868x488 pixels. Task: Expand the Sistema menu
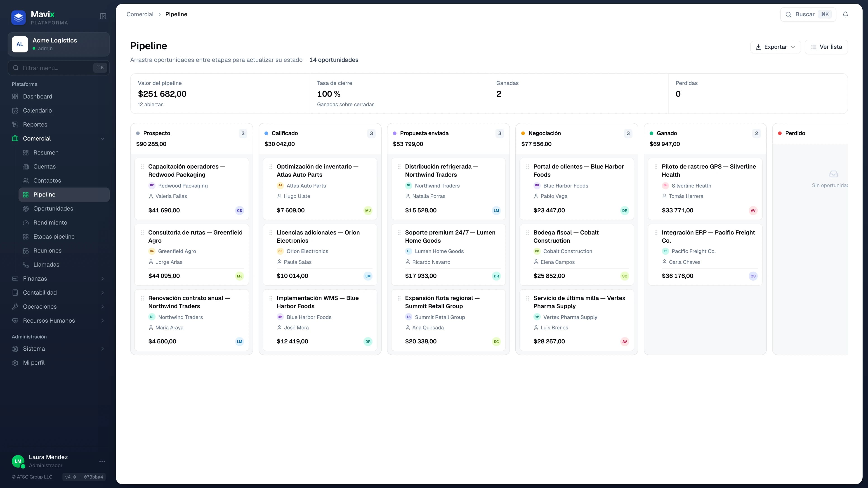click(x=59, y=349)
